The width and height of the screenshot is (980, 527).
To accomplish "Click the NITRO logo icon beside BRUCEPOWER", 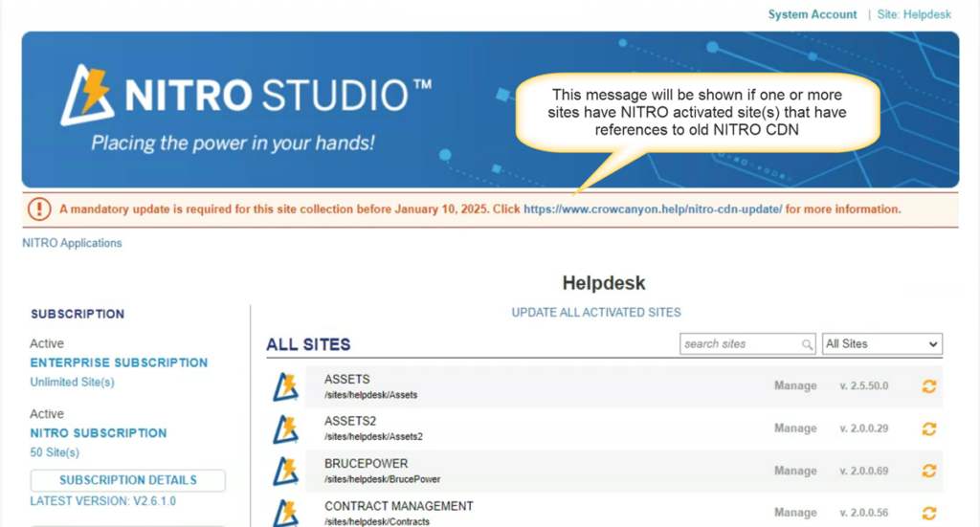I will pyautogui.click(x=285, y=471).
